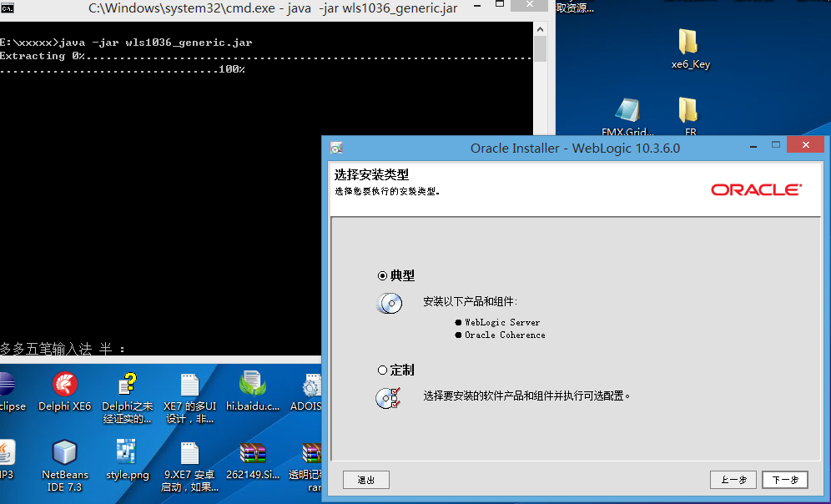Maximize the cmd.exe window
The width and height of the screenshot is (831, 504).
[x=499, y=5]
